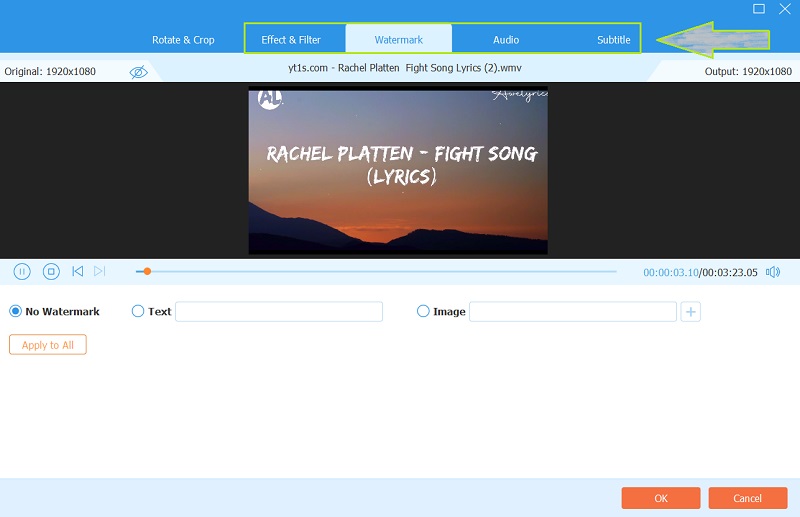The width and height of the screenshot is (800, 517).
Task: Maximize the editor window
Action: (759, 9)
